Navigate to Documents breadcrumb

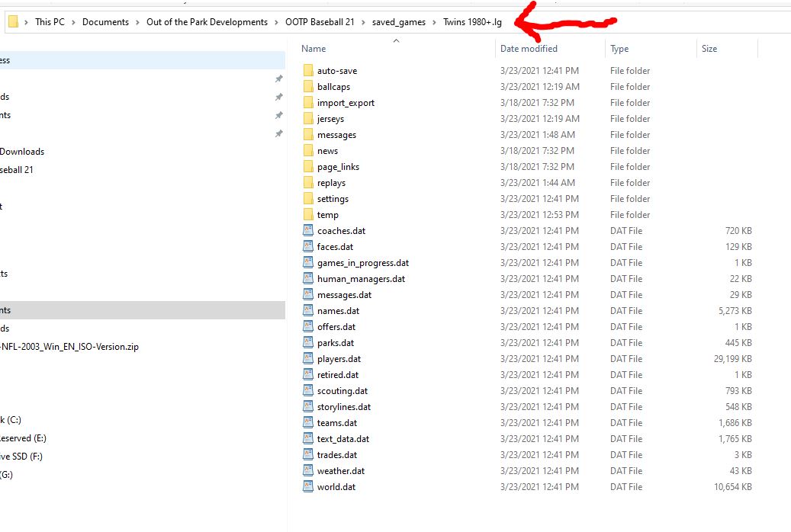(x=105, y=21)
